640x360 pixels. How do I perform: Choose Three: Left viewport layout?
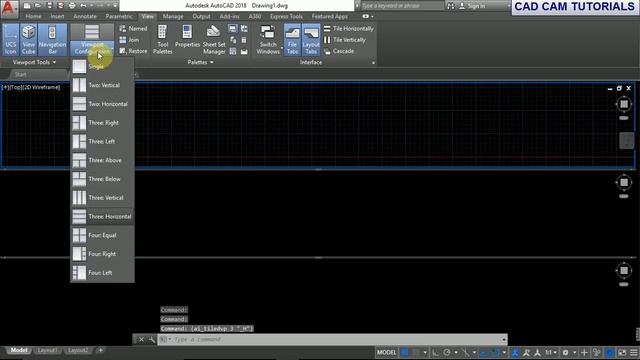point(102,142)
